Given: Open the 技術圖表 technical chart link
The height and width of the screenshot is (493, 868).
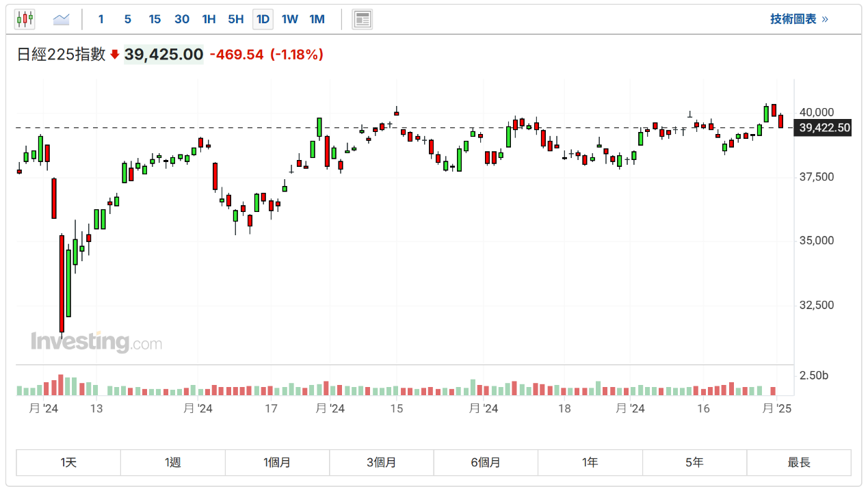Looking at the screenshot, I should click(x=799, y=19).
